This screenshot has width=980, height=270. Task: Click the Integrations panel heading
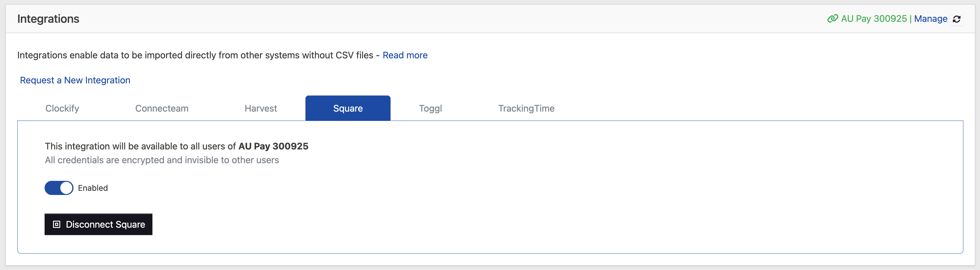[48, 19]
